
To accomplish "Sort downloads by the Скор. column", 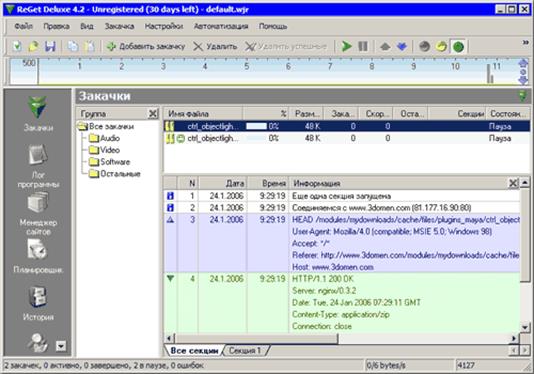I will click(375, 113).
